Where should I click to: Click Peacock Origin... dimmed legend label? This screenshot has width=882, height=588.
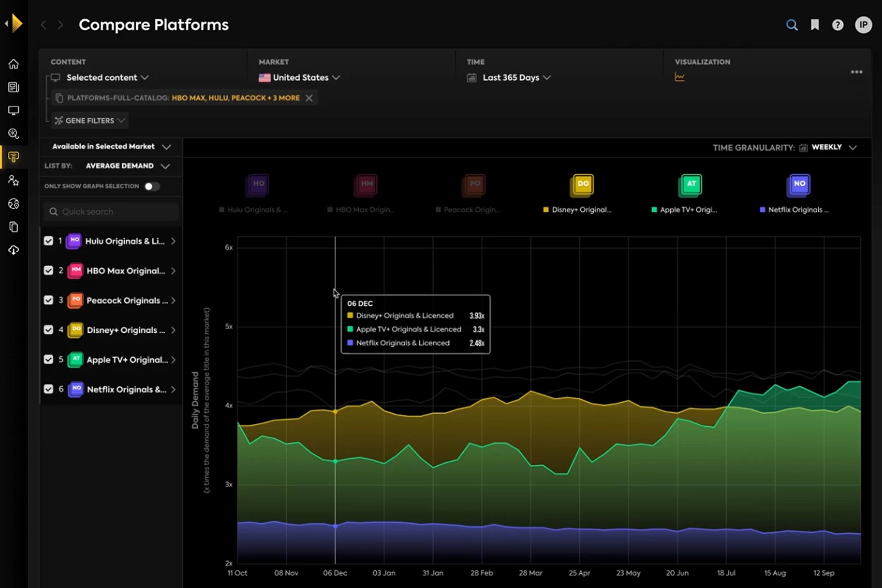(x=472, y=209)
